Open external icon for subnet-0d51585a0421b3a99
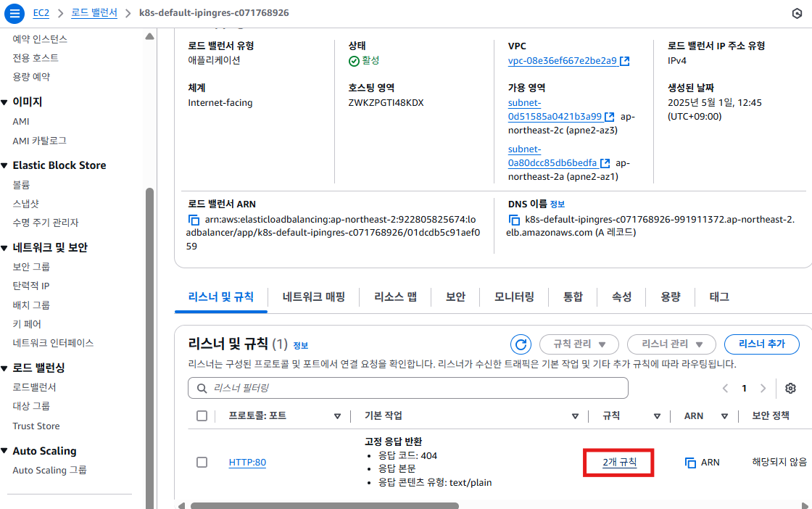The image size is (812, 509). coord(610,117)
